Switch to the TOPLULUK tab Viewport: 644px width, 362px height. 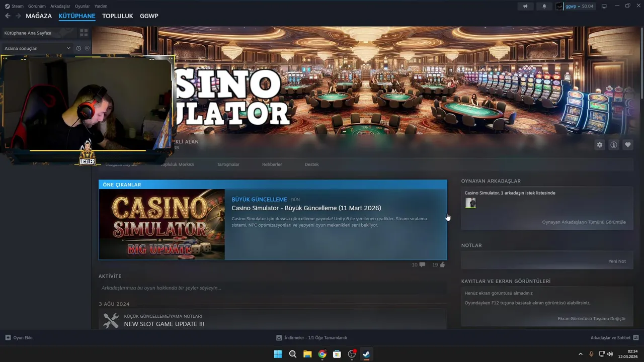(118, 16)
